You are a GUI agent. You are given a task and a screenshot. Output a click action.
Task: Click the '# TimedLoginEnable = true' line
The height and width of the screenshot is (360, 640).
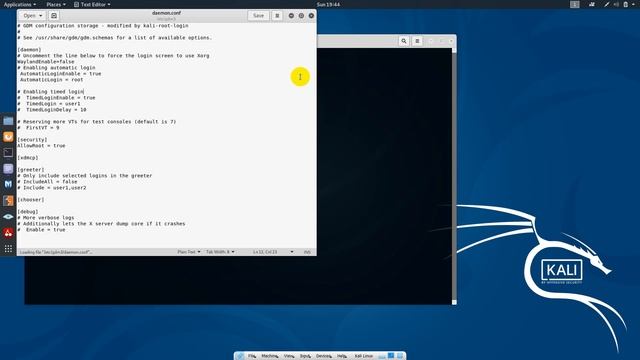click(x=56, y=98)
